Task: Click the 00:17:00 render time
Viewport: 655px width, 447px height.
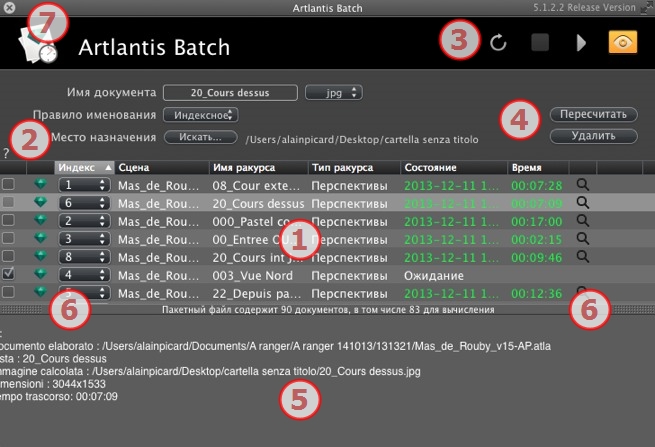Action: pos(537,221)
